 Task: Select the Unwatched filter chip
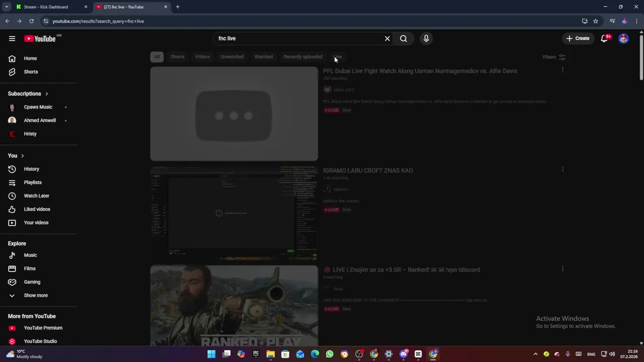point(232,57)
